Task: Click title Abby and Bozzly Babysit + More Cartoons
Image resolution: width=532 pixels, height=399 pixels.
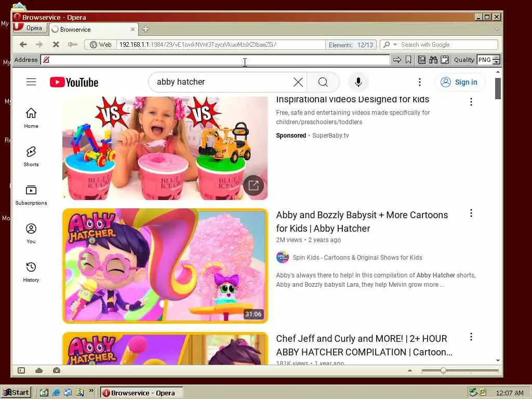Action: point(362,221)
